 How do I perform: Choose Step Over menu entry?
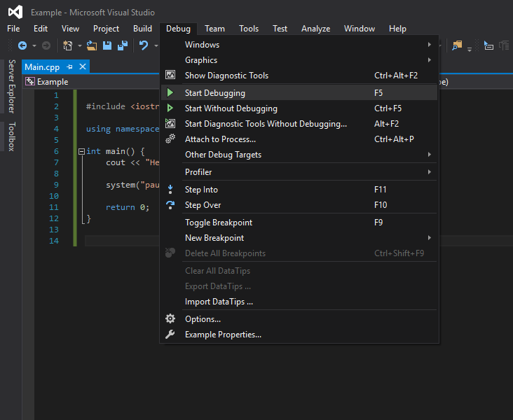299,205
